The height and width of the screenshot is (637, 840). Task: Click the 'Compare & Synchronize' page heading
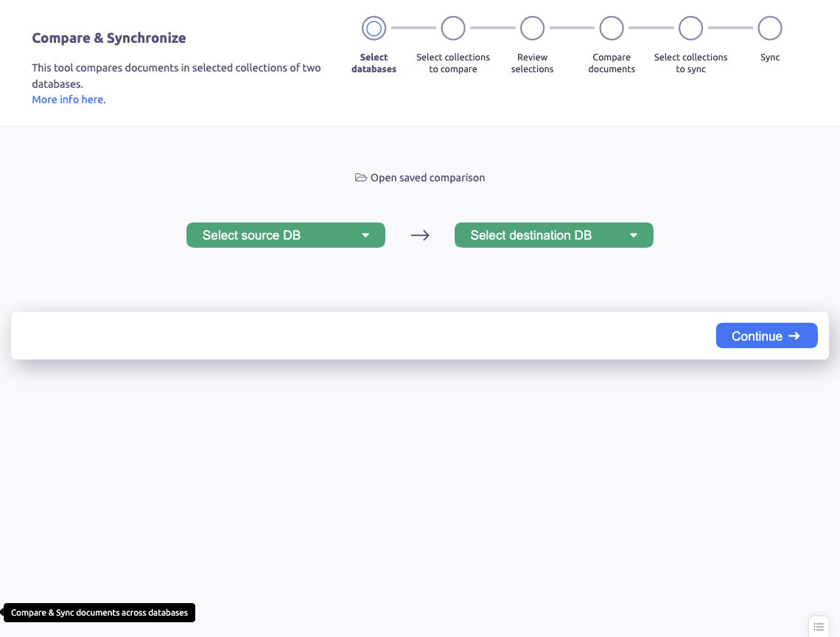click(x=109, y=38)
